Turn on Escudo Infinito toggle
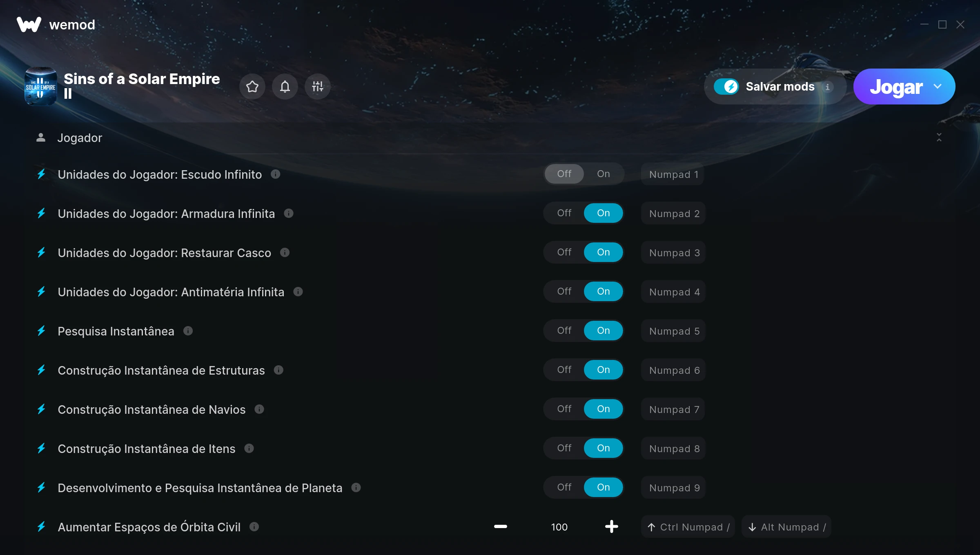Image resolution: width=980 pixels, height=555 pixels. (x=603, y=174)
